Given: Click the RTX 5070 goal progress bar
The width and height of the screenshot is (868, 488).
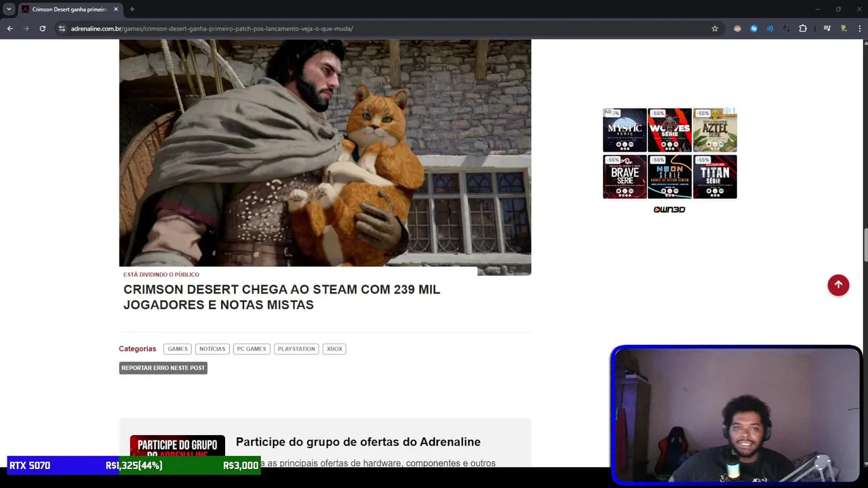Looking at the screenshot, I should pyautogui.click(x=134, y=466).
